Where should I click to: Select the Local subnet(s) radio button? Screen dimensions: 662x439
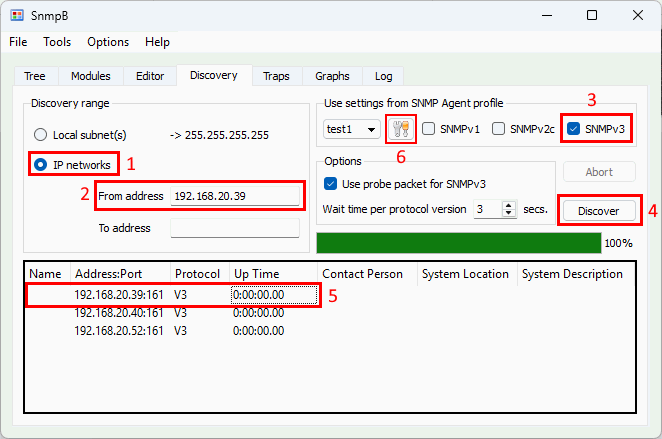(41, 135)
